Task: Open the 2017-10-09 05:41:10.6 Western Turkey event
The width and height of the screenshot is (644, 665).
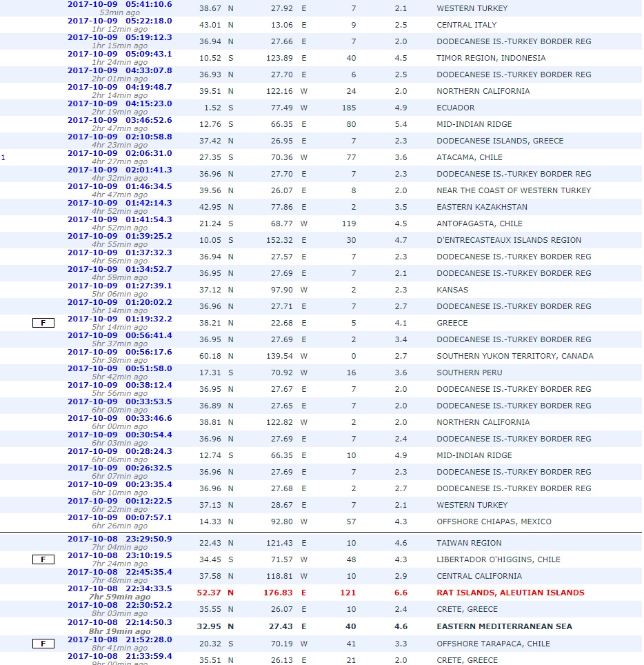Action: 120,5
